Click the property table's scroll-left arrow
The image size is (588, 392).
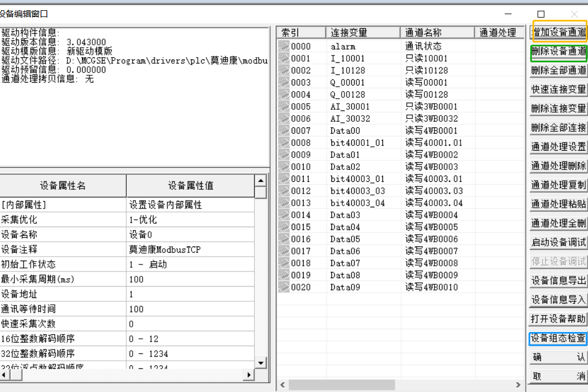[x=4, y=375]
